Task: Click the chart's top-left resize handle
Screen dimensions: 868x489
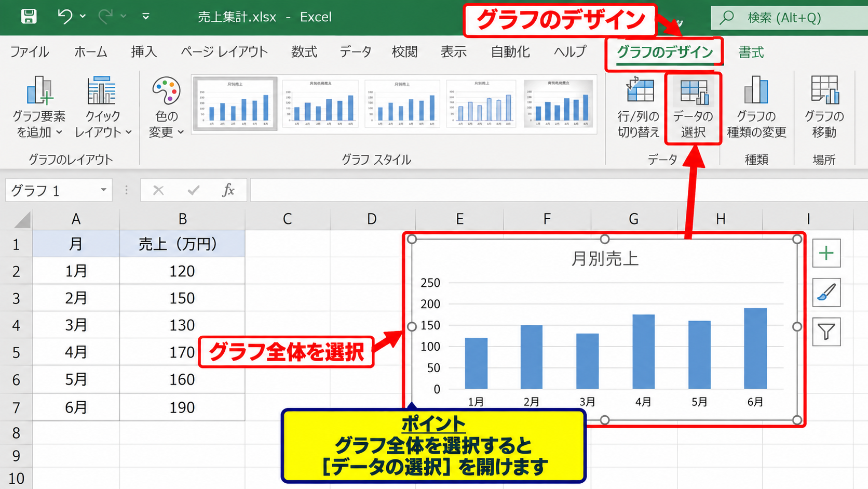Action: point(412,239)
